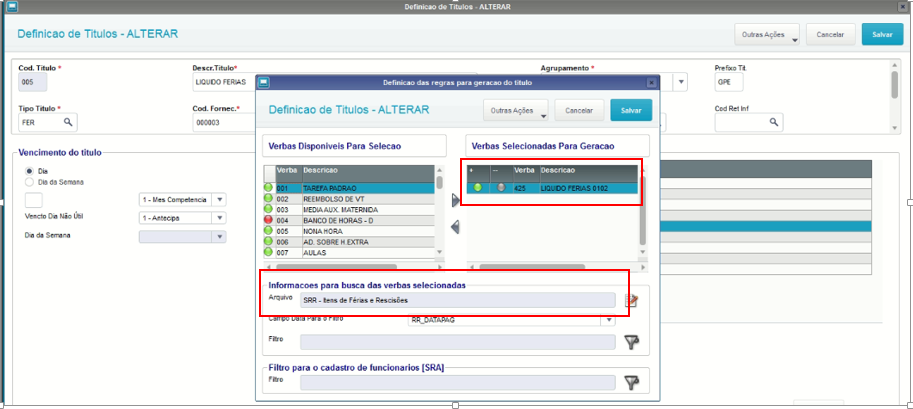The height and width of the screenshot is (409, 913).
Task: Select row AD. SOBRE H.EXTRA
Action: point(349,242)
